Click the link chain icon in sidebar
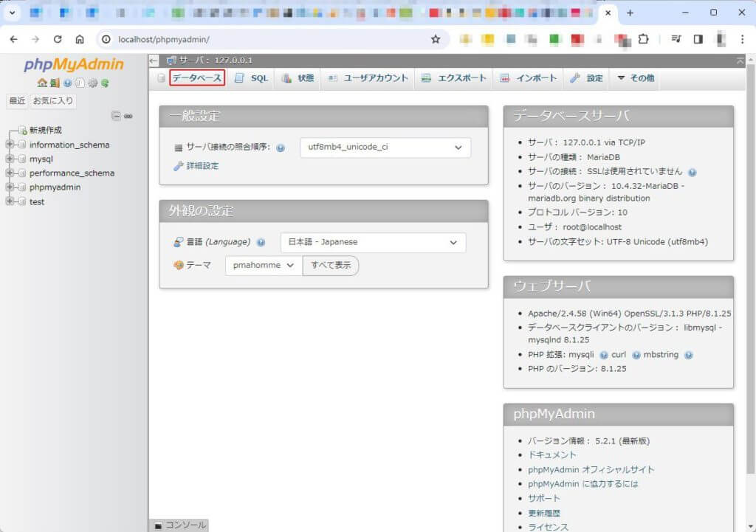The image size is (756, 532). click(128, 116)
